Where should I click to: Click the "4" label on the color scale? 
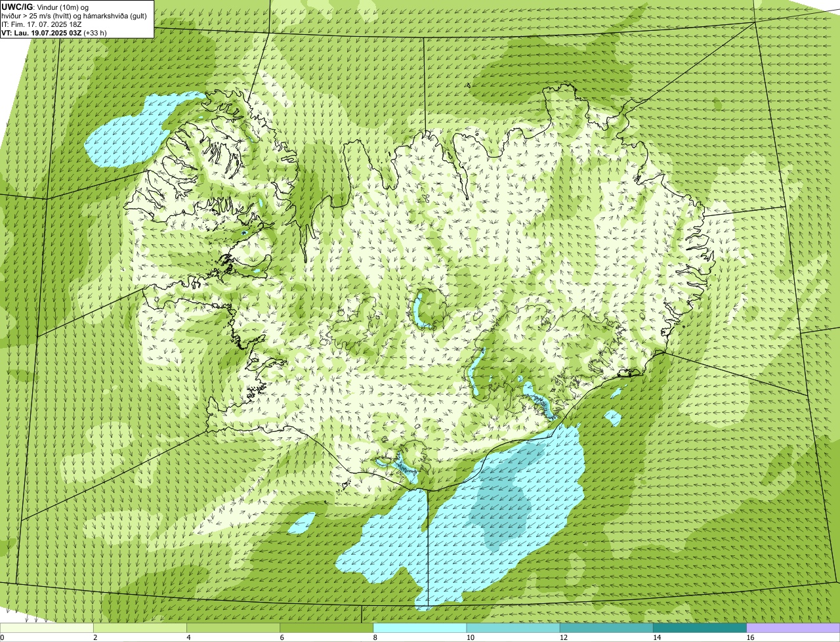189,637
